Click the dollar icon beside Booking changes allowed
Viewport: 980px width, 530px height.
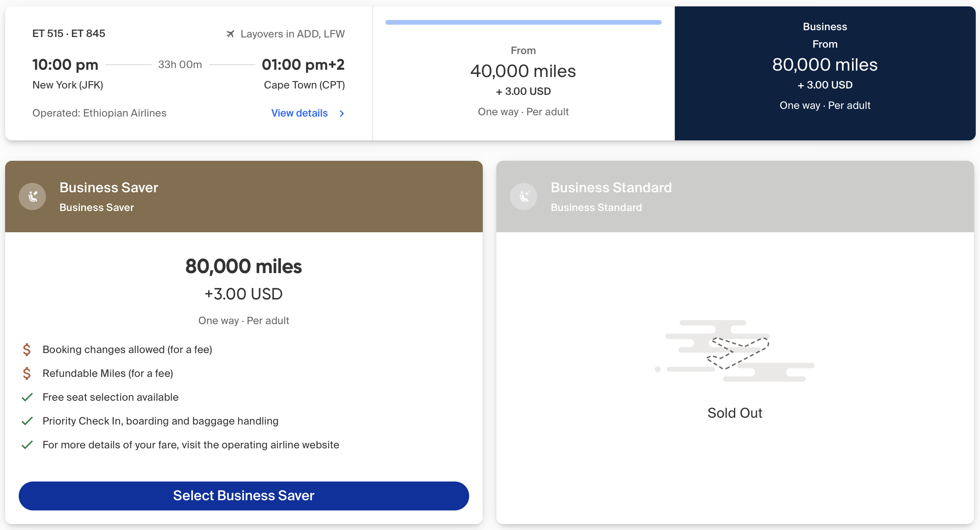(x=27, y=349)
